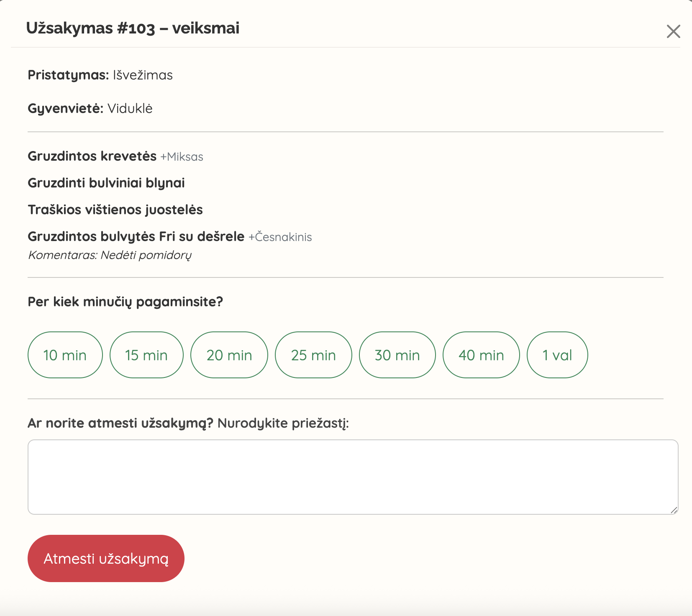Close the order #103 actions dialog

pyautogui.click(x=673, y=31)
